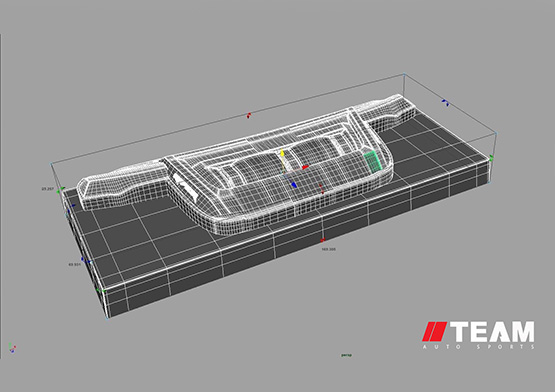Click red handle on front base edge
The image size is (555, 392).
tap(322, 240)
